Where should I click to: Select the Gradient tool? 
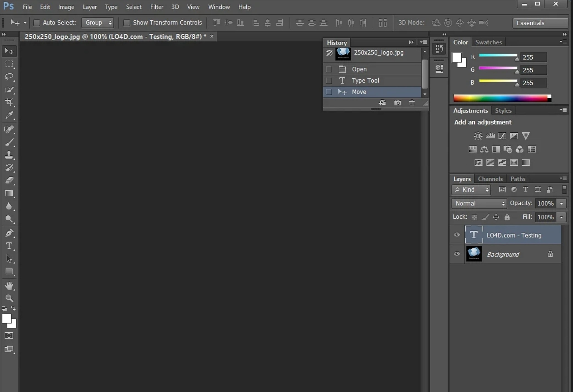pyautogui.click(x=9, y=193)
